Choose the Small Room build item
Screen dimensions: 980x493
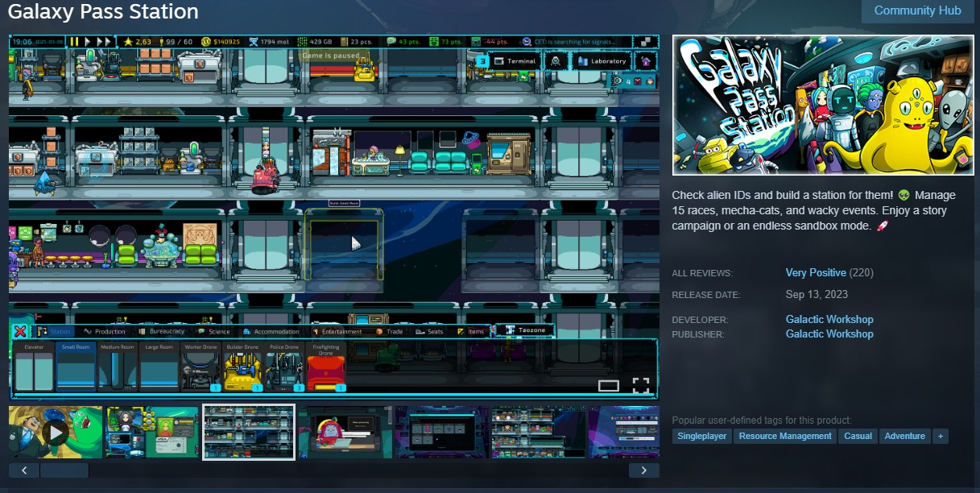point(76,367)
